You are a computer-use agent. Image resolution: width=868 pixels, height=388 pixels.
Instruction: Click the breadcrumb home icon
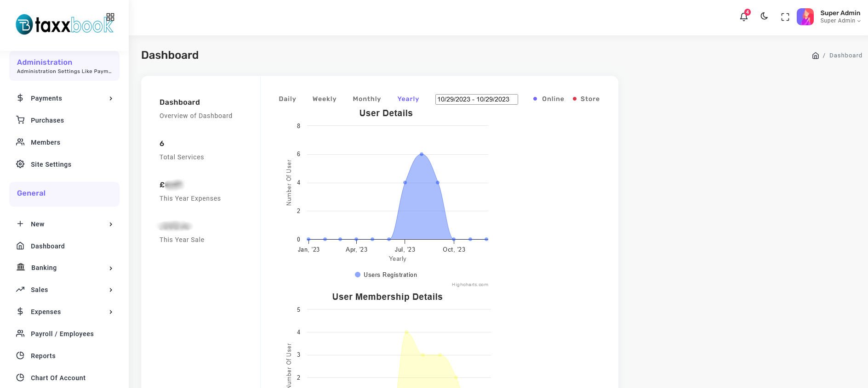(x=816, y=56)
